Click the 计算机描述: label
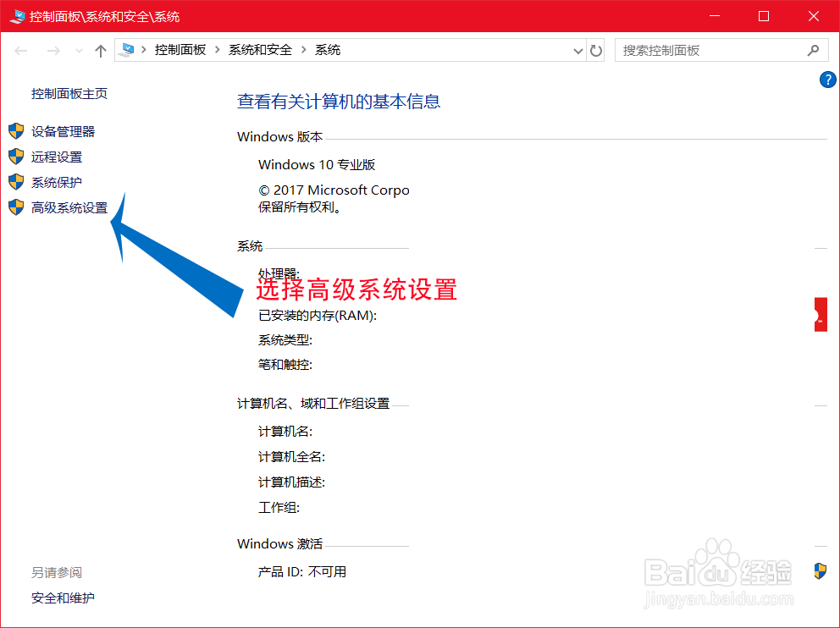 click(291, 482)
